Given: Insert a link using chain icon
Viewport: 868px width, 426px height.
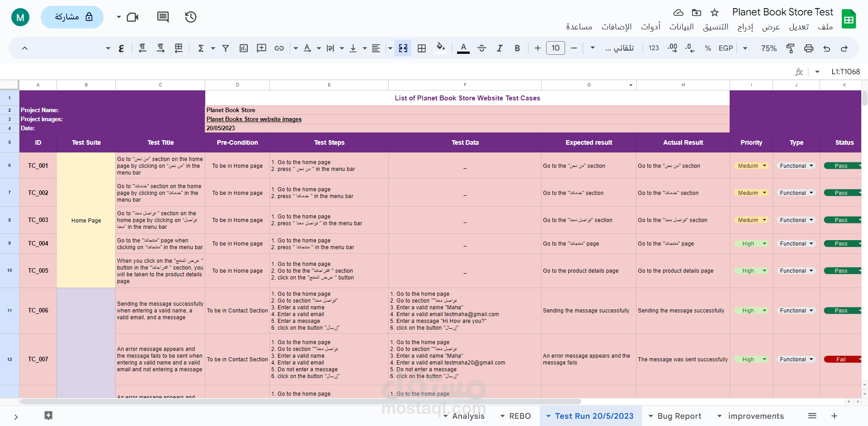Looking at the screenshot, I should pos(279,48).
